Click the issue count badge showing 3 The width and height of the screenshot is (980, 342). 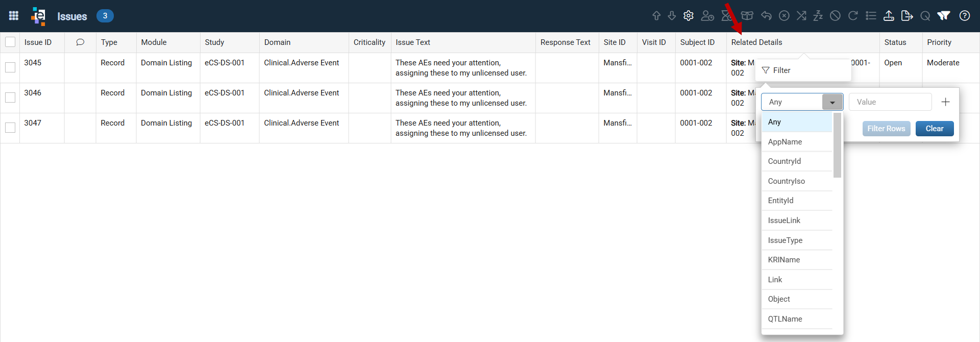click(x=105, y=16)
